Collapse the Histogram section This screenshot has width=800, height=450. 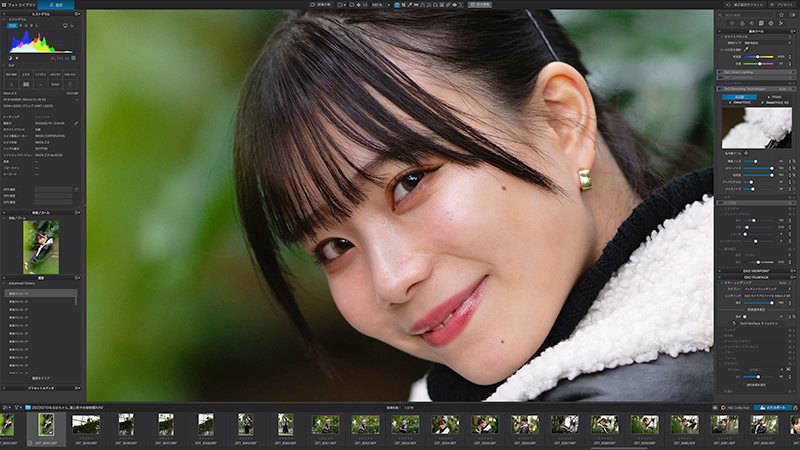point(4,19)
